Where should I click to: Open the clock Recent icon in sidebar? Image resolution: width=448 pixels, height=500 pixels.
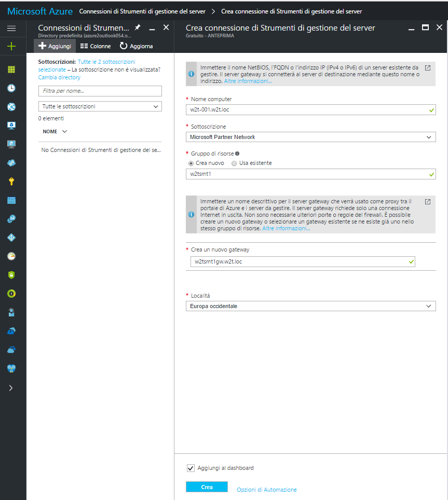pos(11,88)
